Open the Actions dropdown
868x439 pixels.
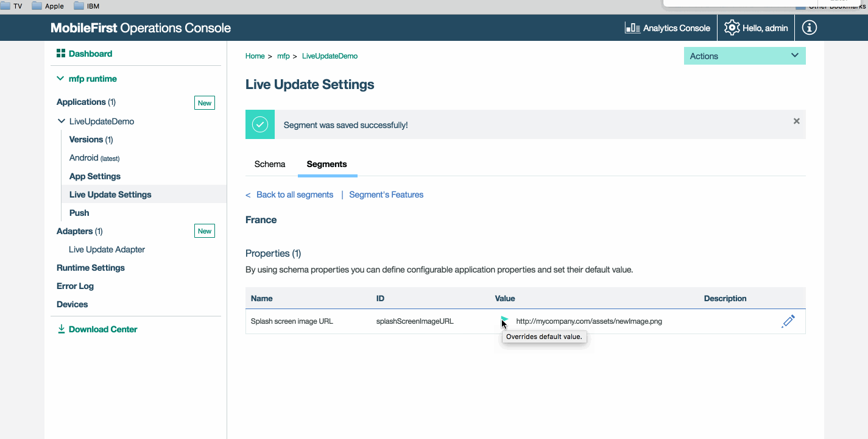(744, 56)
